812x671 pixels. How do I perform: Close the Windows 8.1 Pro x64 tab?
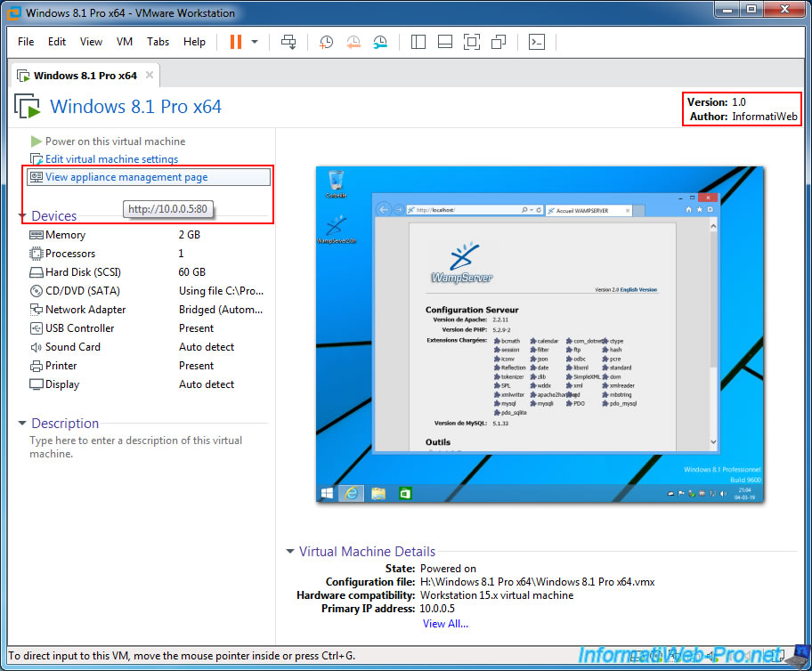pos(150,75)
